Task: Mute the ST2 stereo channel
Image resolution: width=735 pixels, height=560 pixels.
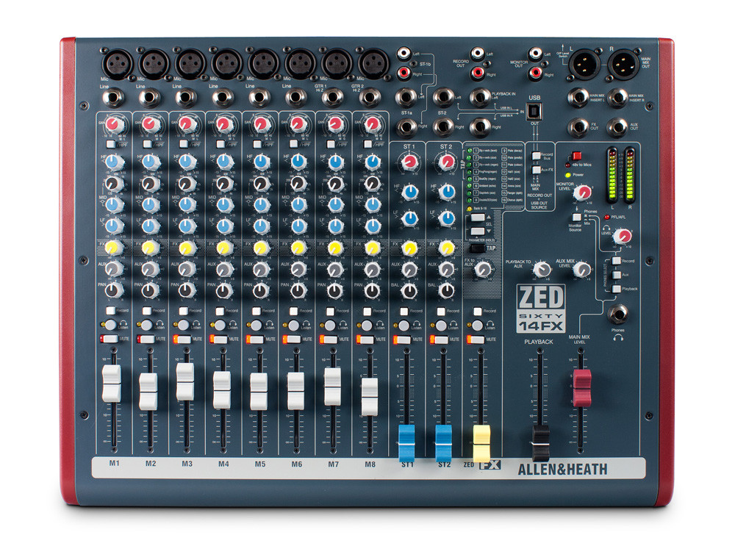Action: (x=440, y=339)
